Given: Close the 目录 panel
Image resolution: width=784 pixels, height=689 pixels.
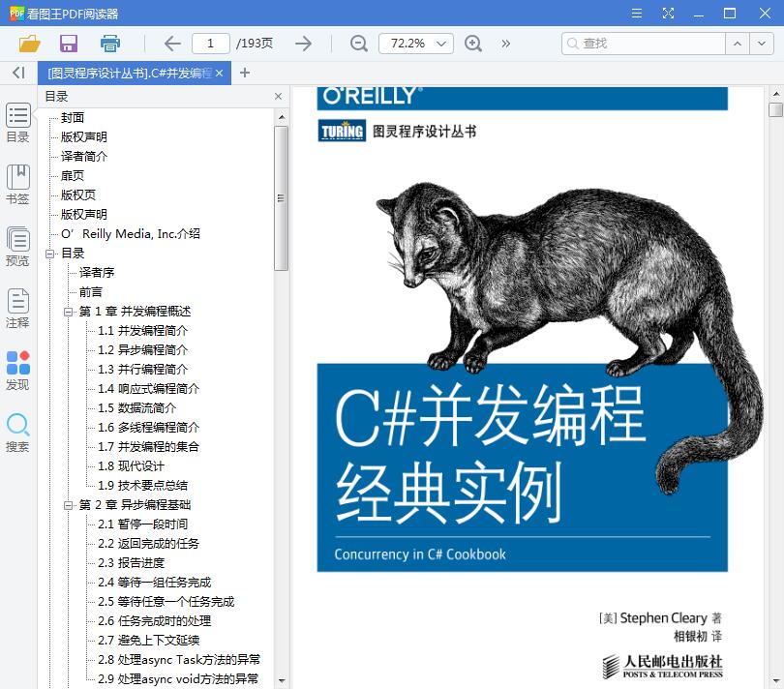Looking at the screenshot, I should click(x=279, y=97).
